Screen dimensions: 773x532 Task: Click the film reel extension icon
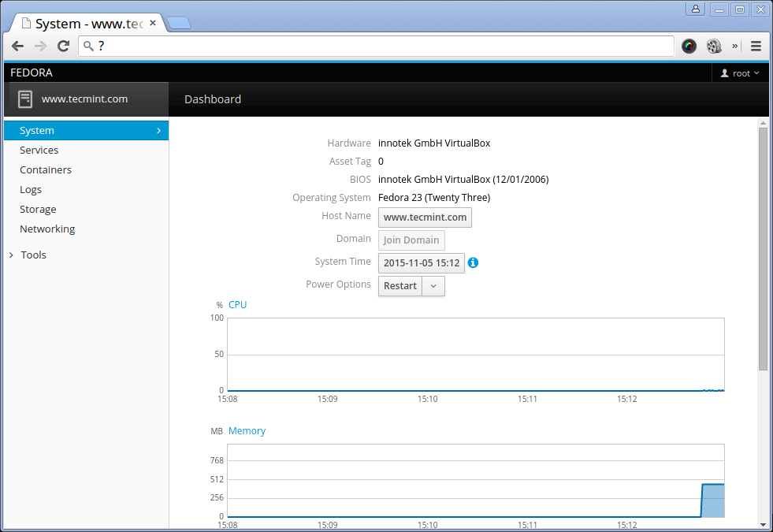coord(714,46)
